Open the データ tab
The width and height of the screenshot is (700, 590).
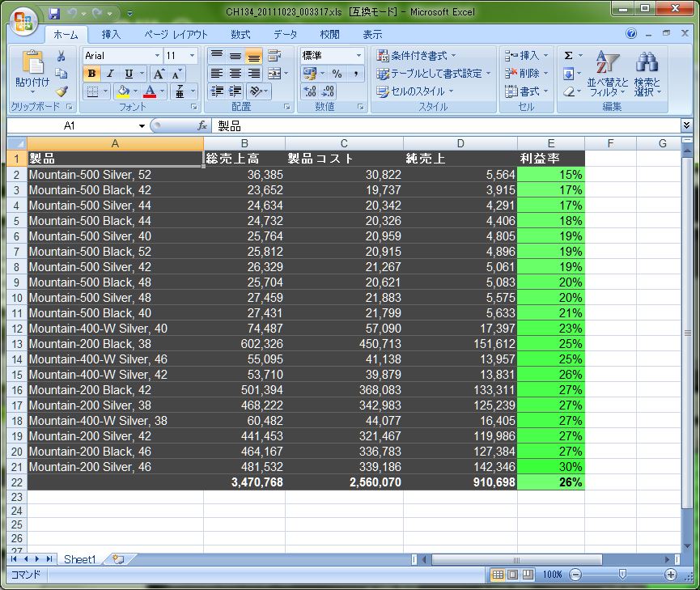(286, 34)
